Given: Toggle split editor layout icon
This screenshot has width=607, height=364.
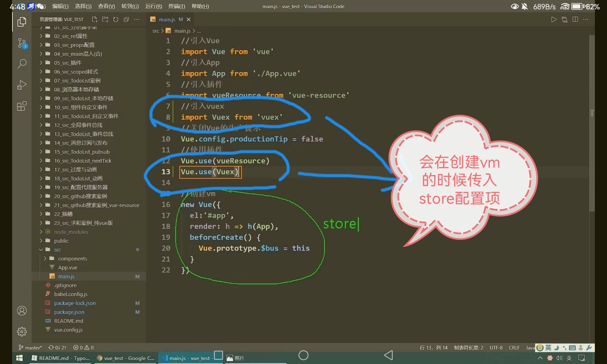Looking at the screenshot, I should point(575,19).
